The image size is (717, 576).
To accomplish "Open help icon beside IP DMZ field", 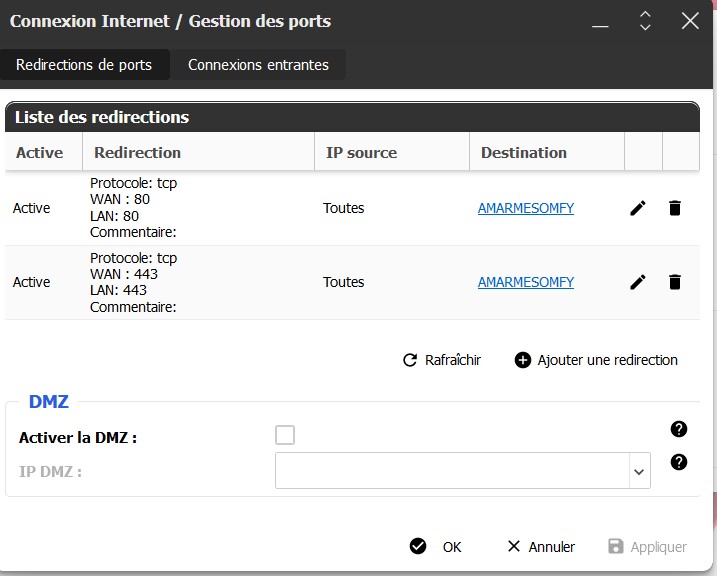I will coord(679,462).
